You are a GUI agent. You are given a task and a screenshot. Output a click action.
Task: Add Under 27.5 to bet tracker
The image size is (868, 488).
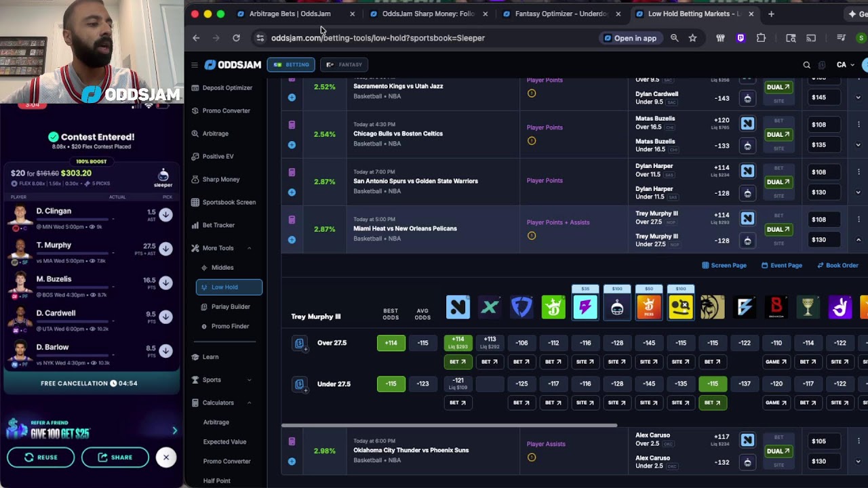(x=300, y=384)
